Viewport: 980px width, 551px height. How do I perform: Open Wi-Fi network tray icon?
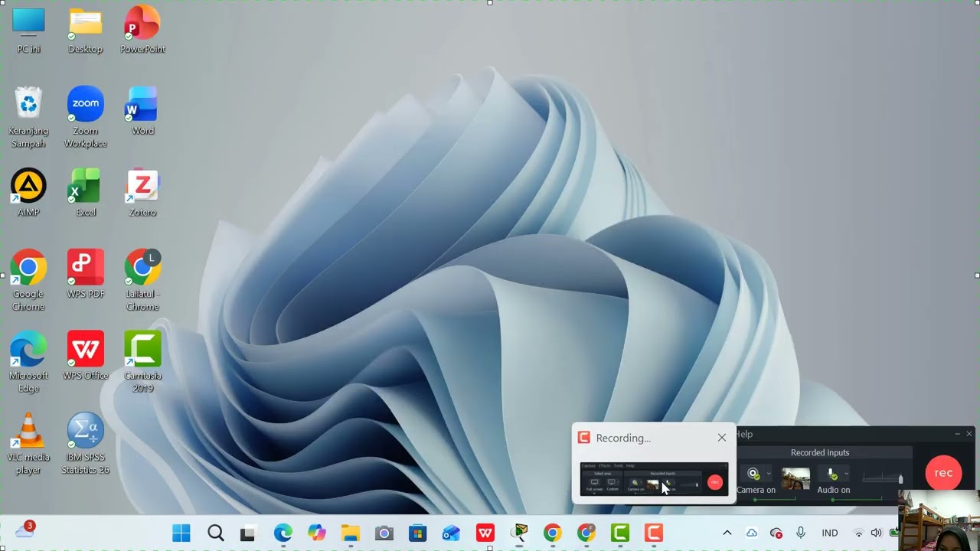coord(859,533)
